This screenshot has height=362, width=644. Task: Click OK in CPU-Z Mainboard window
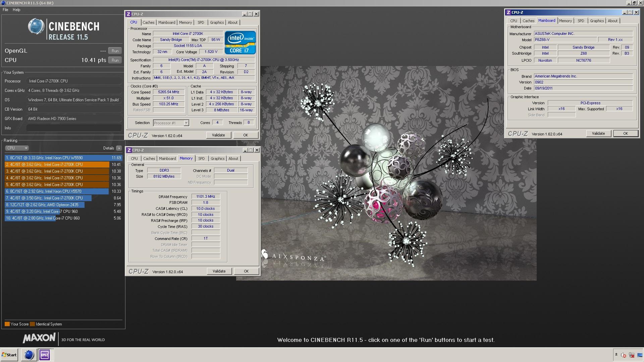click(x=626, y=133)
